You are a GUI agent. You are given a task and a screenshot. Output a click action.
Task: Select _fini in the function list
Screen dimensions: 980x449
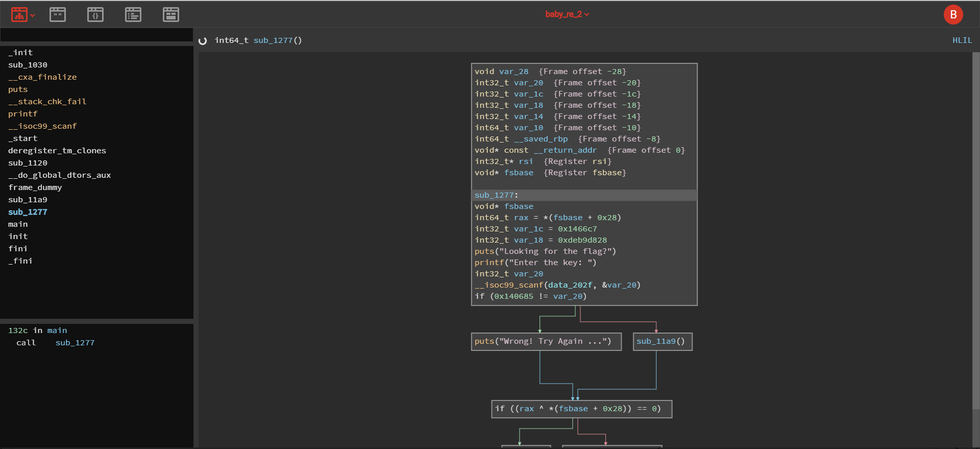20,261
